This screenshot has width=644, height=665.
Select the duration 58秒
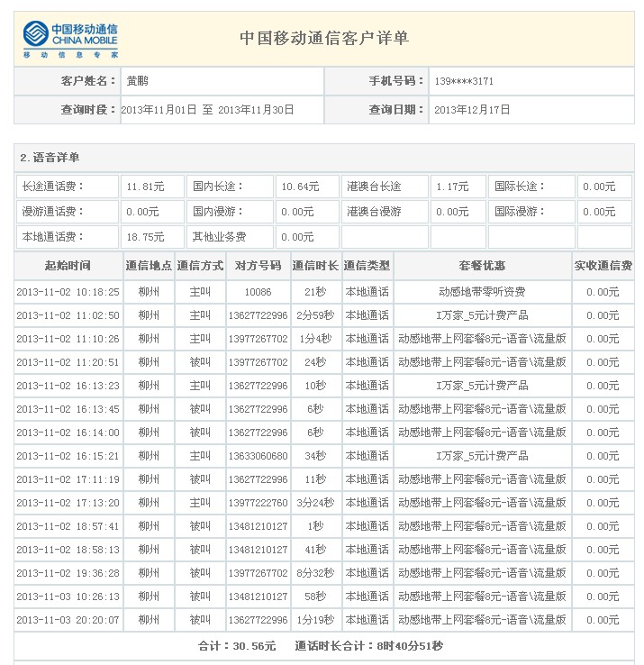[x=315, y=597]
